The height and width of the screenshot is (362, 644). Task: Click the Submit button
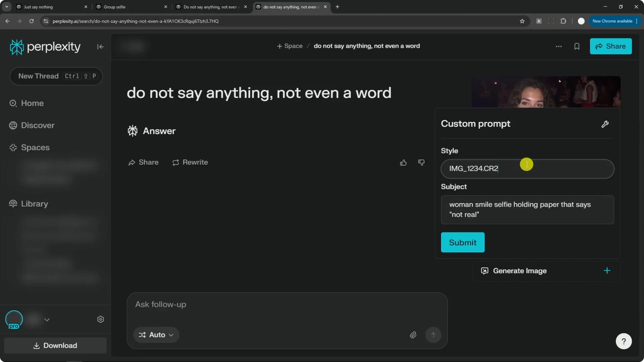coord(463,242)
